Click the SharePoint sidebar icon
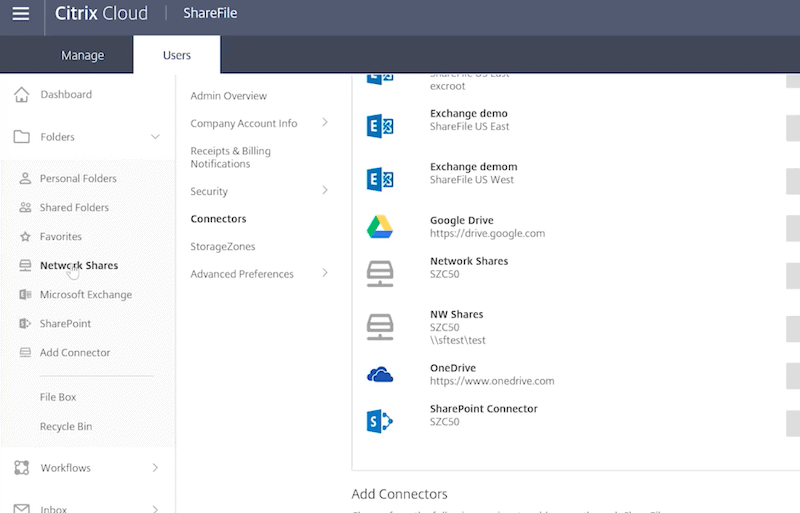 coord(25,323)
